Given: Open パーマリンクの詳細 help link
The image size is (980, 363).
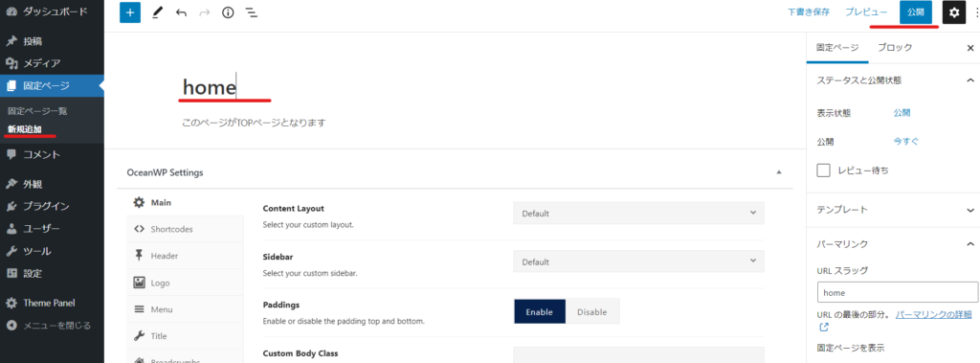Looking at the screenshot, I should [934, 314].
